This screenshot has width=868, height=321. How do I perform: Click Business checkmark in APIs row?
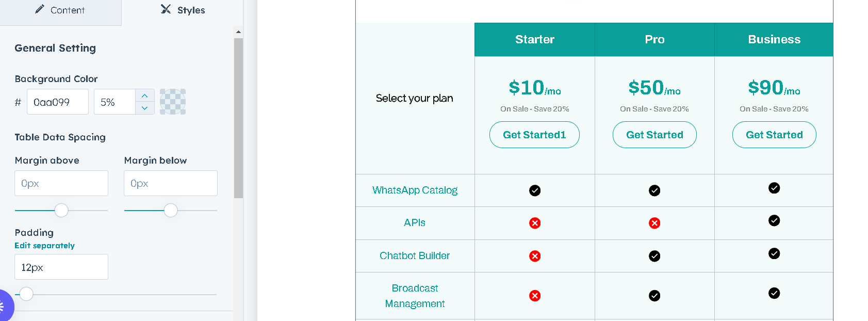click(x=774, y=220)
